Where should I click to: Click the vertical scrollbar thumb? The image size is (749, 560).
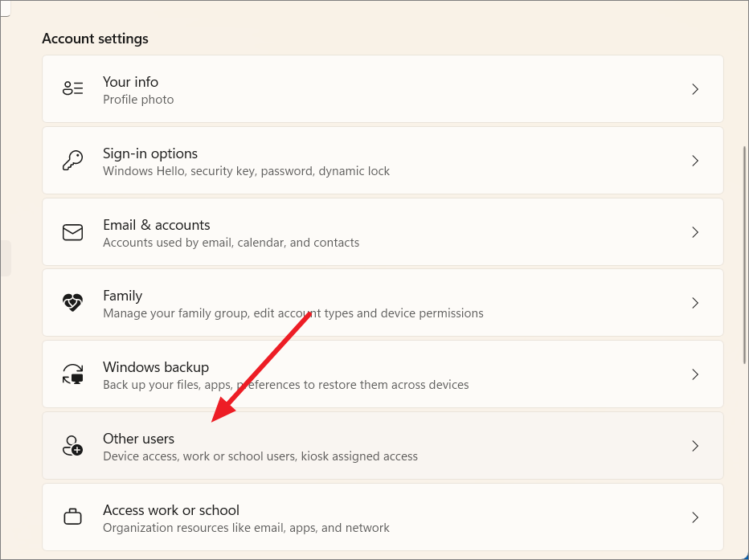[745, 255]
